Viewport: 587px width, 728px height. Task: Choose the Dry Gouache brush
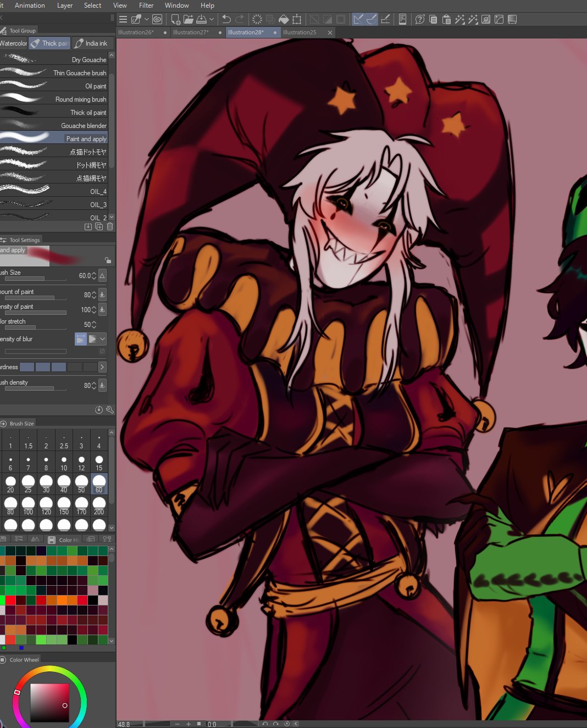click(x=54, y=59)
